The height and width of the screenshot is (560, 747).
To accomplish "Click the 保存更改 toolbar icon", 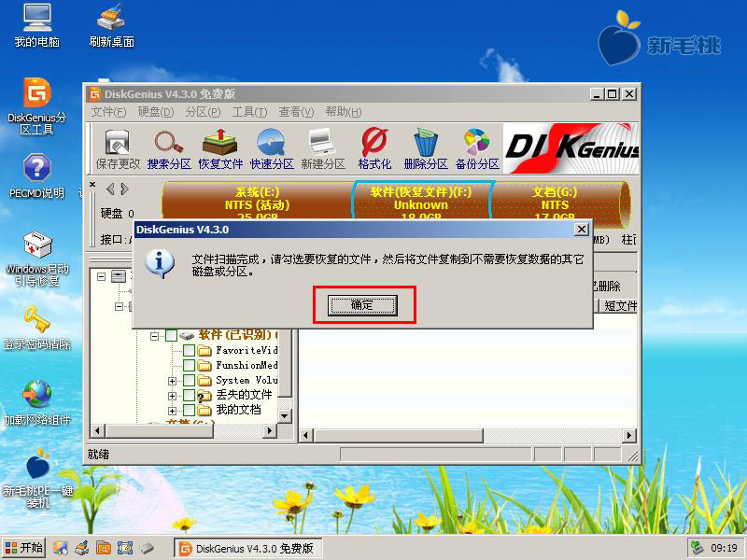I will pyautogui.click(x=118, y=149).
